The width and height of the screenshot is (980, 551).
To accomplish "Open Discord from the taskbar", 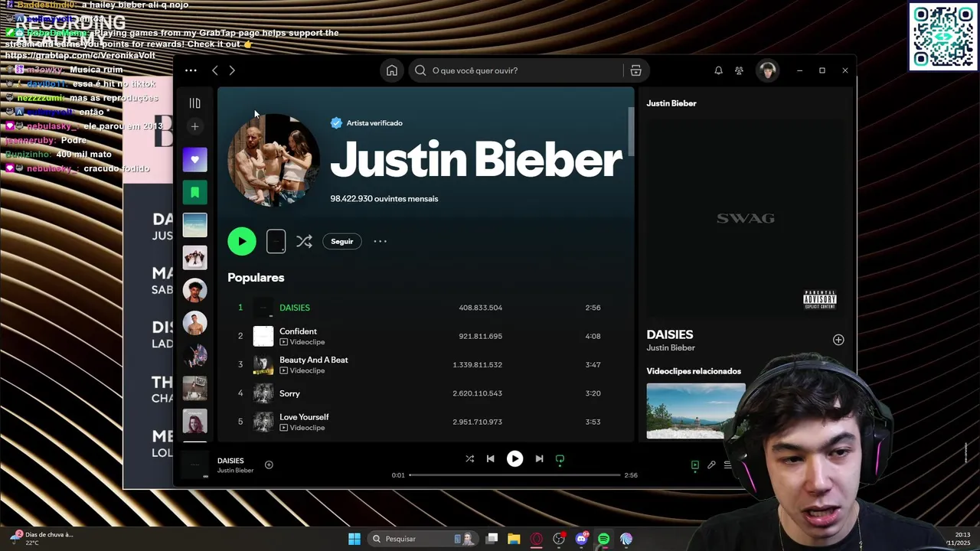I will pyautogui.click(x=581, y=539).
